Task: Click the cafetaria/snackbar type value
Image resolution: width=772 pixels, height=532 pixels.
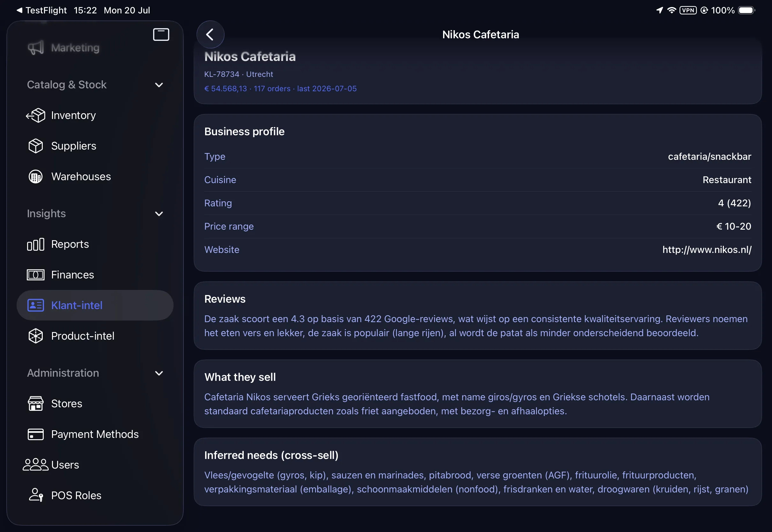Action: (x=709, y=157)
